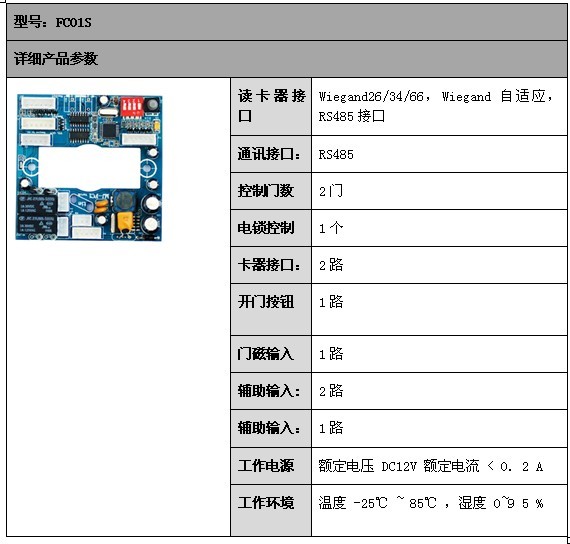The image size is (570, 544).
Task: Select the 控制门数 label cell
Action: [271, 191]
